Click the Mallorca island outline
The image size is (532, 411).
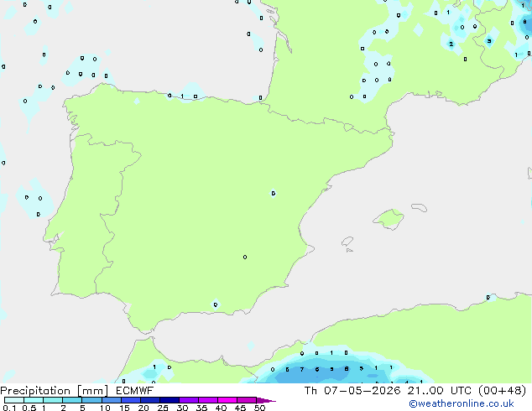(x=389, y=220)
